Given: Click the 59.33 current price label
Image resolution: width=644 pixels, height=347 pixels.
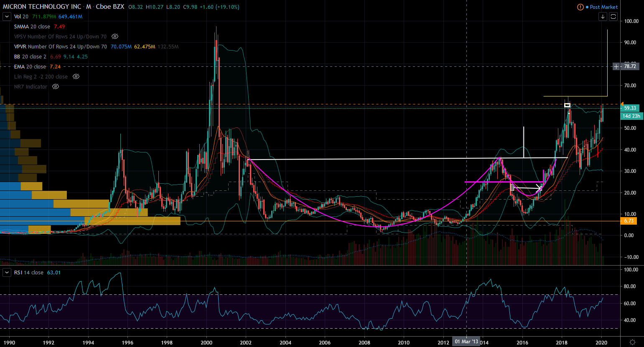Looking at the screenshot, I should coord(630,108).
